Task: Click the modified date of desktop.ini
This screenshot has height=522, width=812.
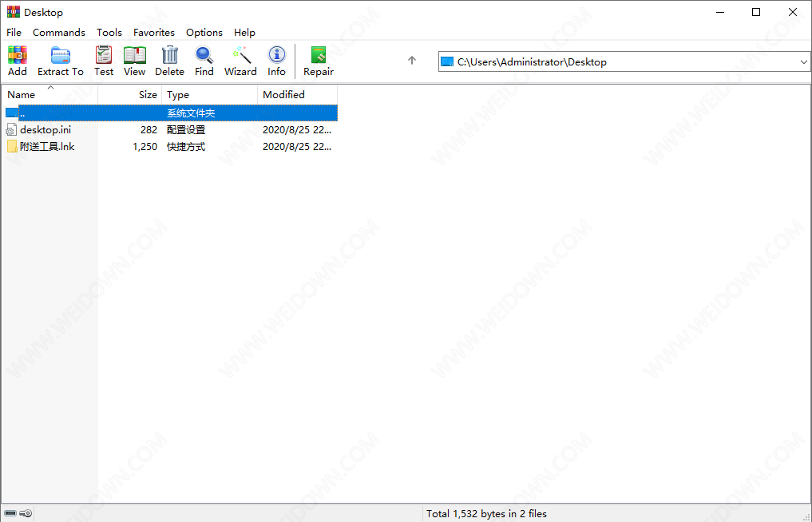Action: tap(297, 130)
